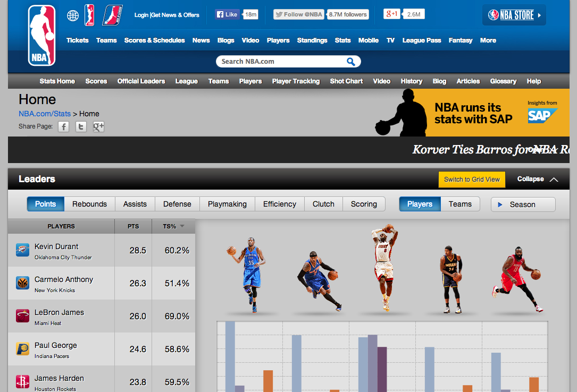This screenshot has height=392, width=577.
Task: Select the Defense leaders tab
Action: coord(177,204)
